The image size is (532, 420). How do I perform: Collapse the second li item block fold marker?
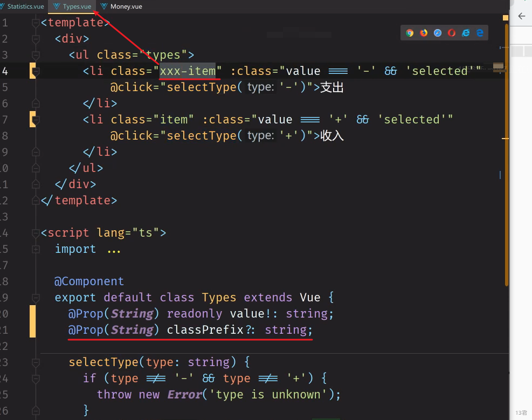(x=36, y=120)
